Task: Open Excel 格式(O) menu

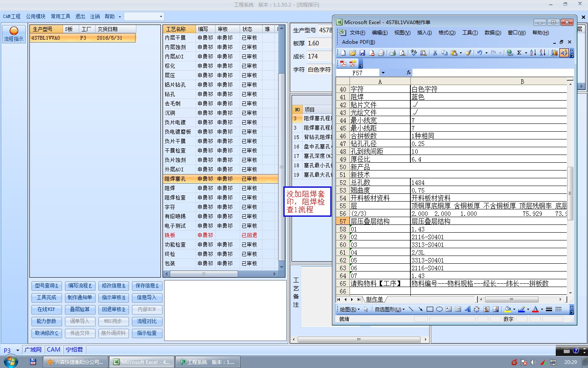Action: coord(447,33)
